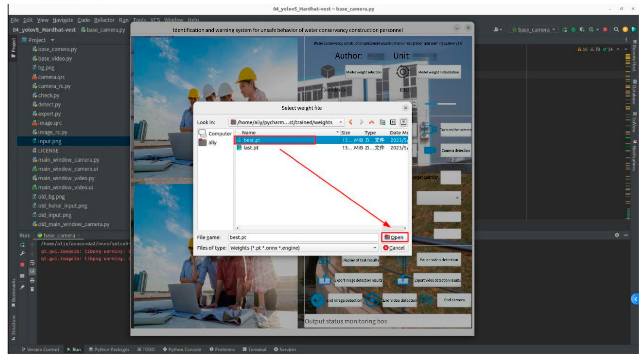The width and height of the screenshot is (644, 359).
Task: Switch to the Terminal tab
Action: (x=255, y=350)
